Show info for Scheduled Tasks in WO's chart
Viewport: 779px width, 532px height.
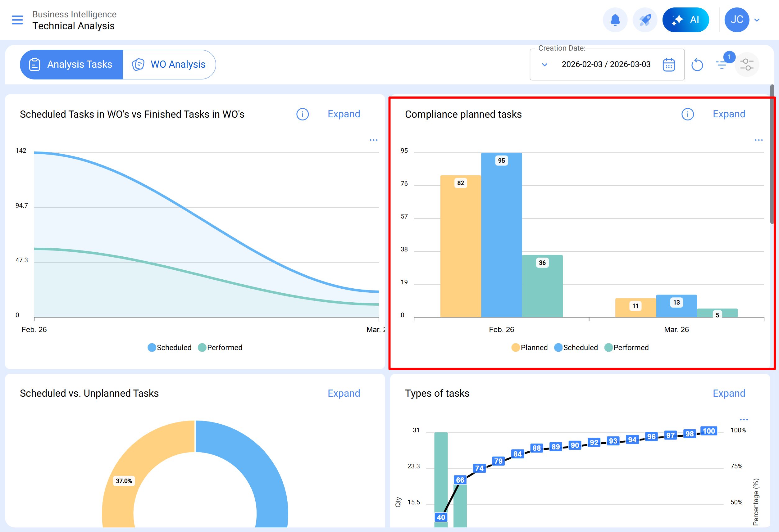pos(302,114)
